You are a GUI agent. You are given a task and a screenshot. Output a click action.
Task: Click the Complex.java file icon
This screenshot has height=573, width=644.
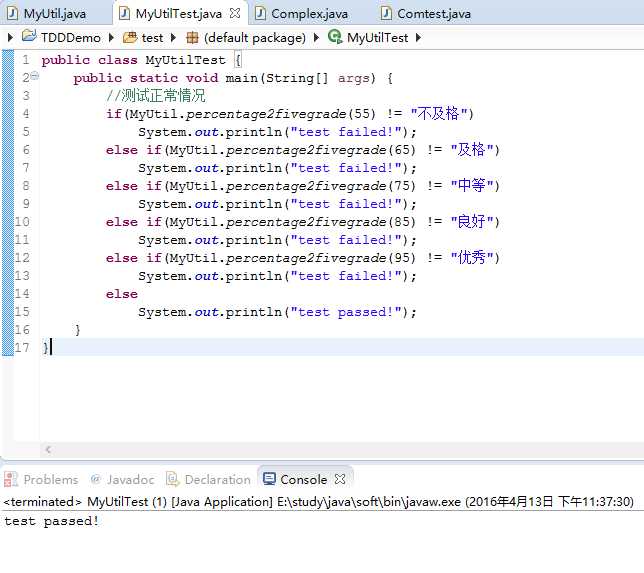tap(260, 13)
